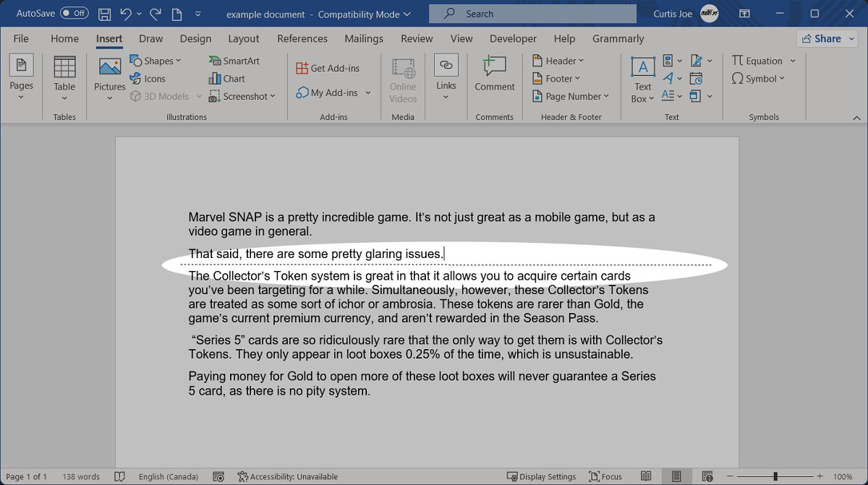Click the Online Videos icon
This screenshot has height=485, width=868.
click(x=403, y=68)
